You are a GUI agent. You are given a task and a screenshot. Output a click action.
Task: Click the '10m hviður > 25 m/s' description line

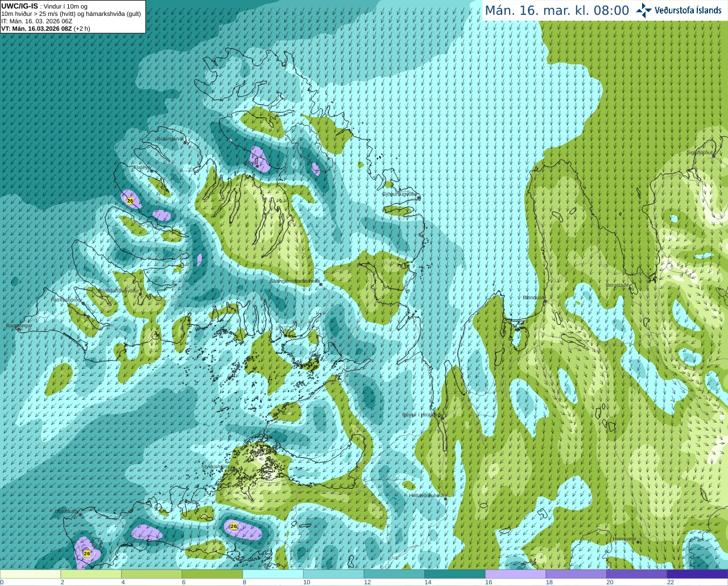tap(71, 14)
